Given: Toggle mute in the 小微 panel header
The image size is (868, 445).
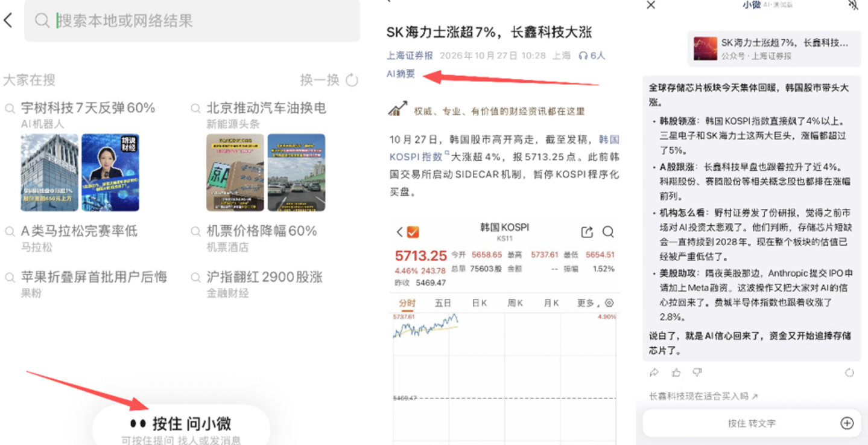Looking at the screenshot, I should (852, 5).
